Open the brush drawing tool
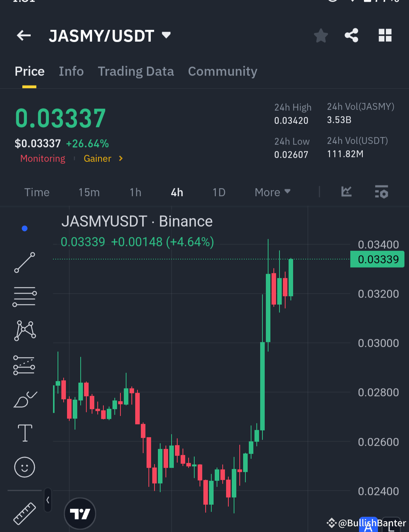Screen dimensions: 409x532 tap(24, 399)
